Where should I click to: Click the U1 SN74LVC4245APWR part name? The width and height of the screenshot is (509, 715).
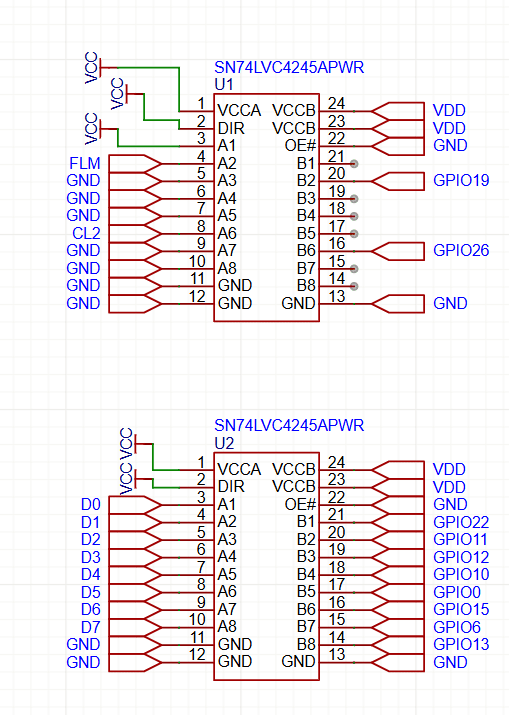tap(289, 67)
